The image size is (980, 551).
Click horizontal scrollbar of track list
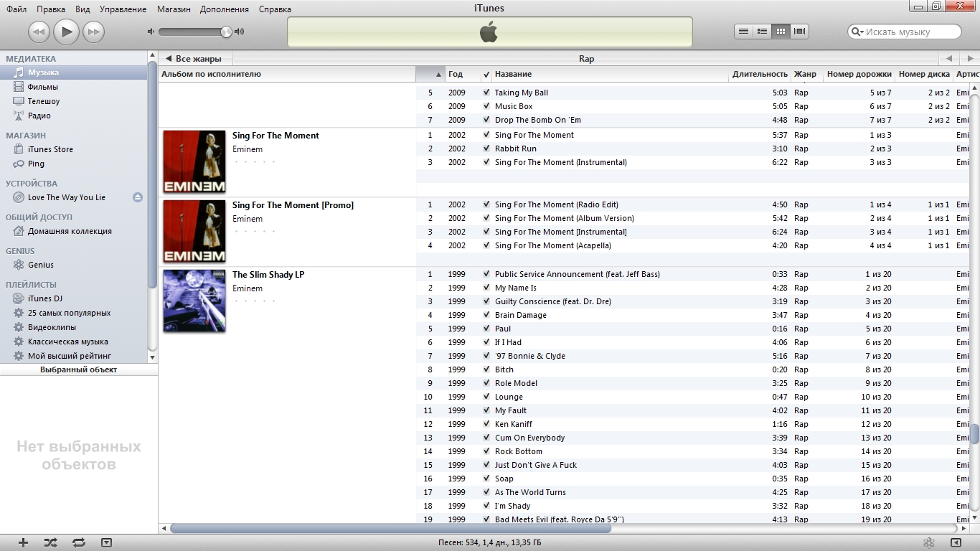click(x=391, y=529)
